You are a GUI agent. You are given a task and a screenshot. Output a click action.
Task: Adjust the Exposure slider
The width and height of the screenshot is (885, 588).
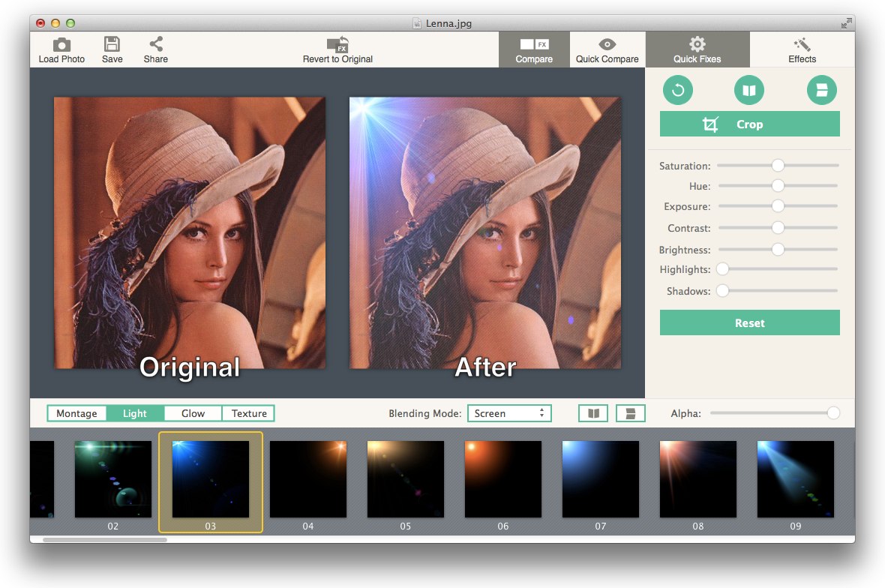pos(778,206)
